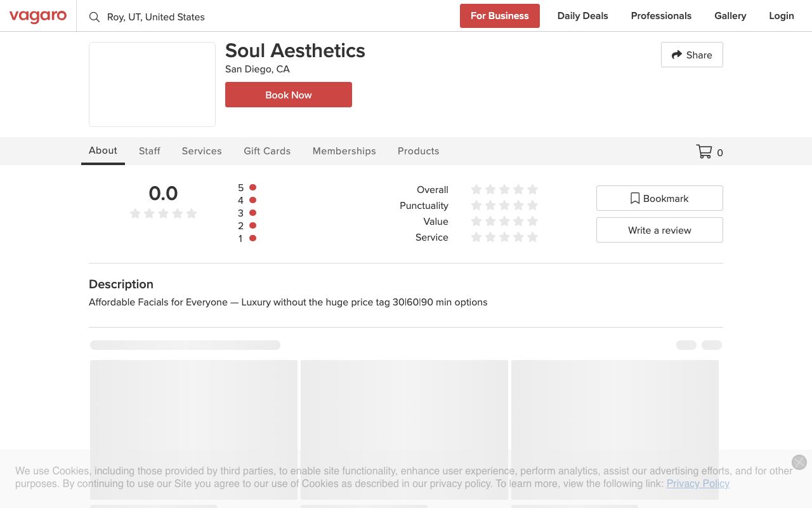Click the search magnifier icon
Viewport: 812px width, 508px height.
click(x=95, y=17)
